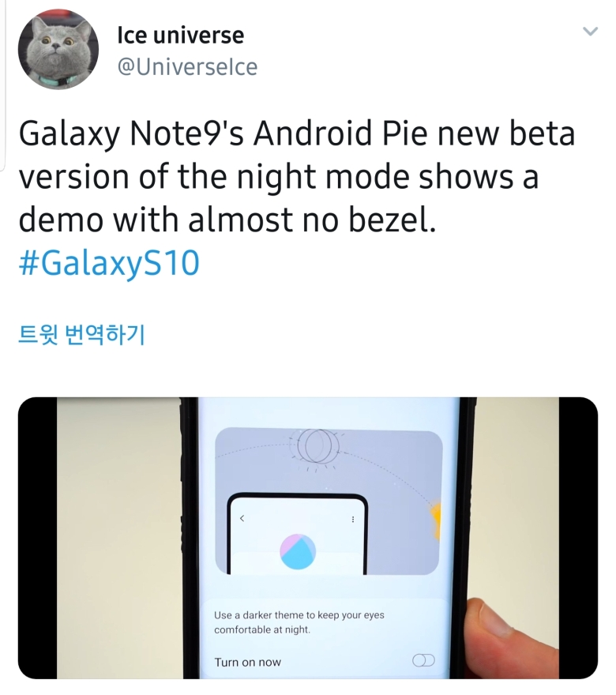This screenshot has width=616, height=695.
Task: Click the bezel-less phone outline in the demo
Action: click(298, 534)
